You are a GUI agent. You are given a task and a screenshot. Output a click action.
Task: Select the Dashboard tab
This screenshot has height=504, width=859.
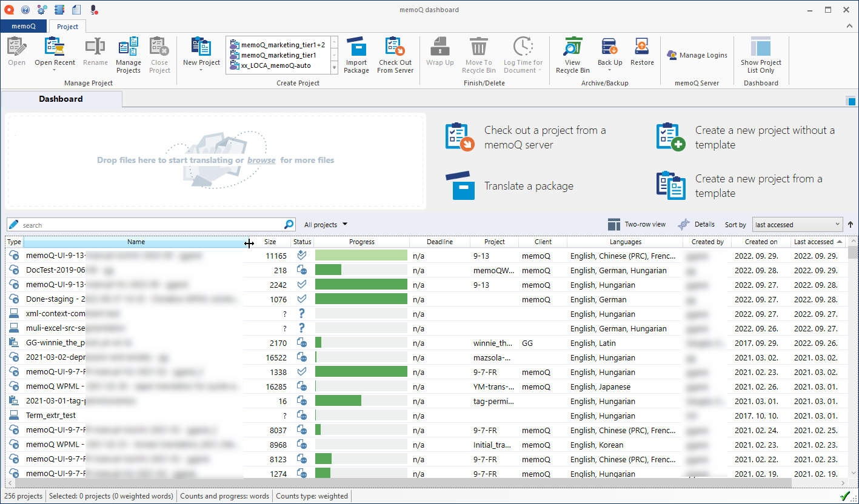click(61, 98)
